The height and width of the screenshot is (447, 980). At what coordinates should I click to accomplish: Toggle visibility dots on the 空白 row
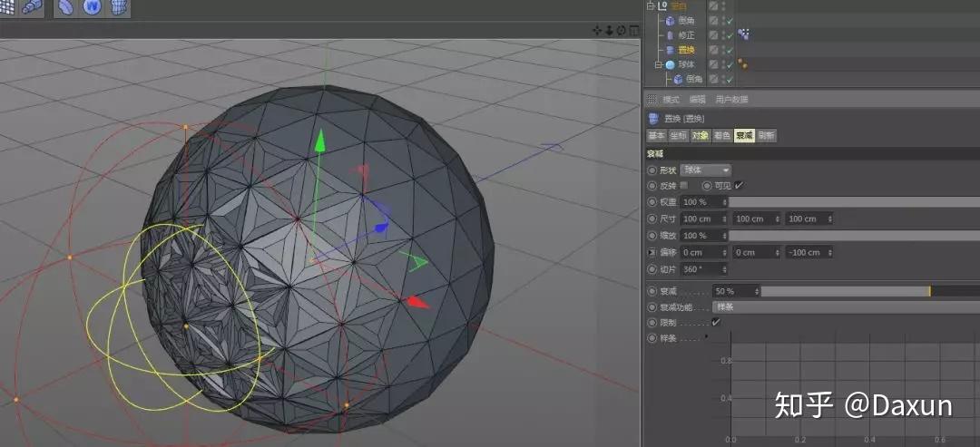[x=723, y=6]
